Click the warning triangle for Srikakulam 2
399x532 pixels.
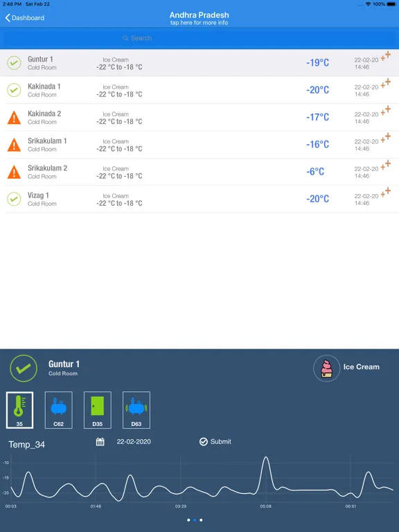click(14, 172)
